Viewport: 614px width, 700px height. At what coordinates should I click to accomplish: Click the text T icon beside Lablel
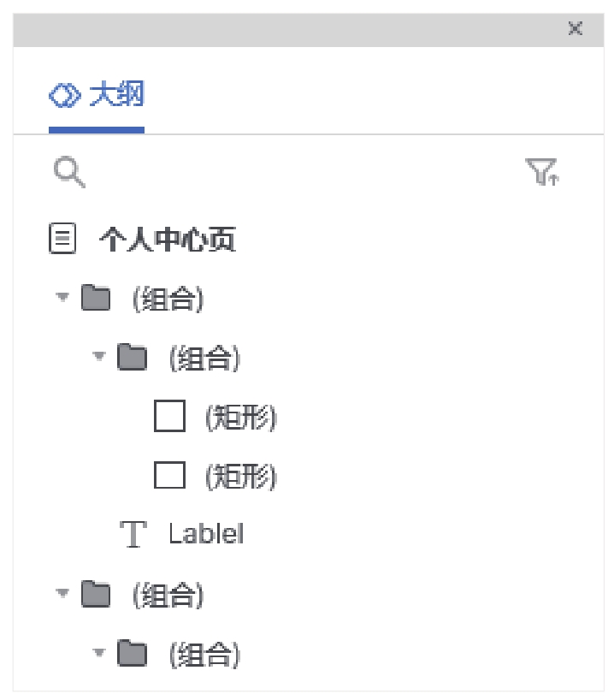pyautogui.click(x=134, y=534)
